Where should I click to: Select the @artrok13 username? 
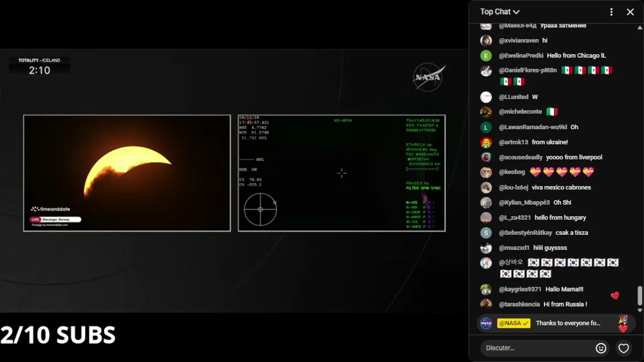click(x=514, y=142)
